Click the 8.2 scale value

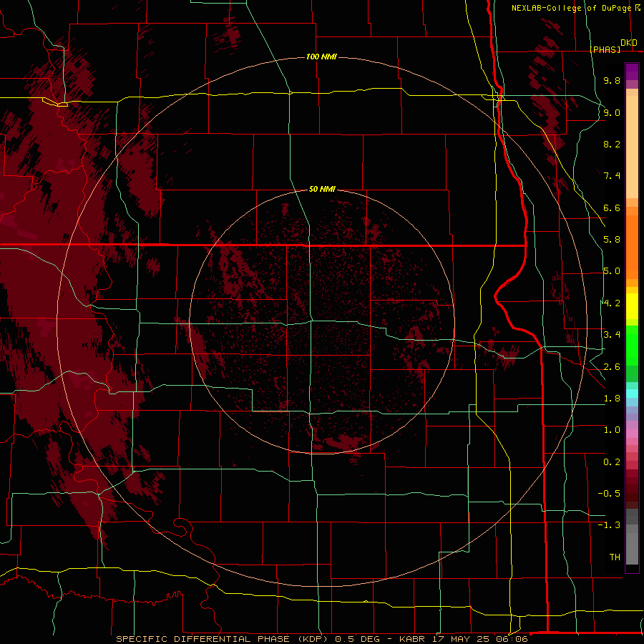[612, 144]
